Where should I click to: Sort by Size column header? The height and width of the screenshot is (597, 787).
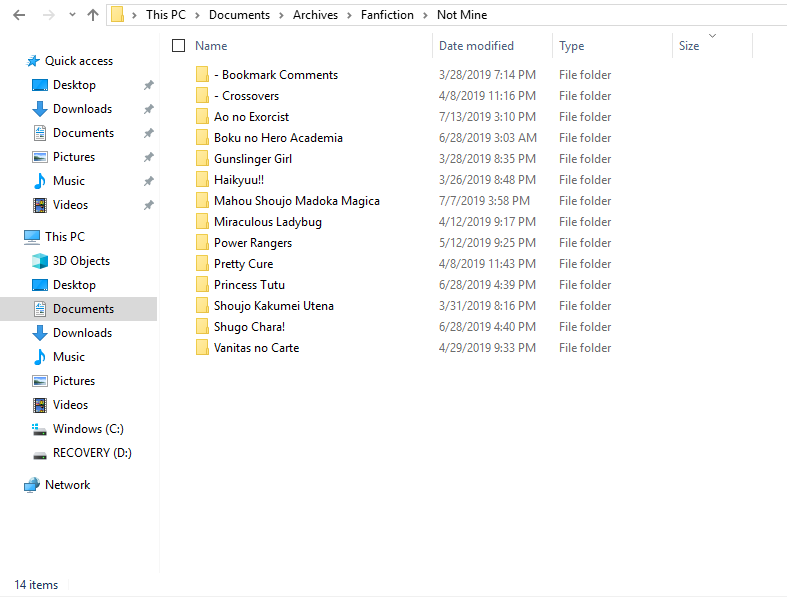pyautogui.click(x=689, y=46)
